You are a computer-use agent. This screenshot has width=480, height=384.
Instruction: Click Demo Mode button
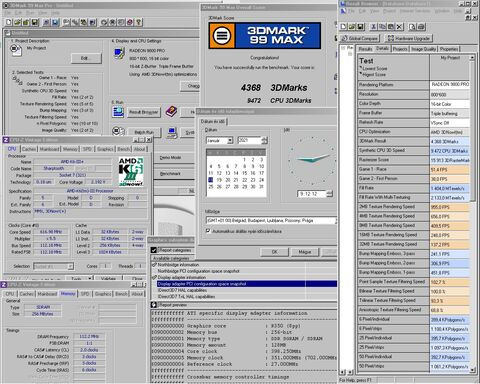174,157
